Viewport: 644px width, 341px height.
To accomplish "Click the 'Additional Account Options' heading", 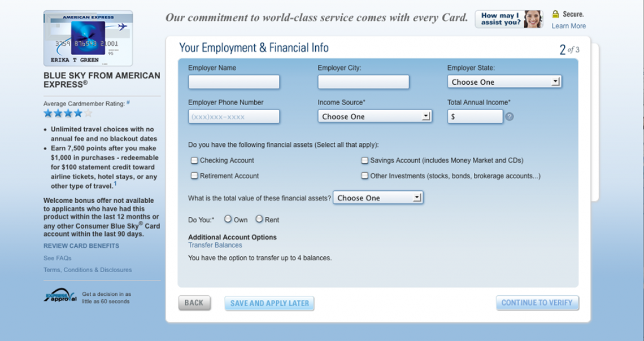I will (x=232, y=237).
